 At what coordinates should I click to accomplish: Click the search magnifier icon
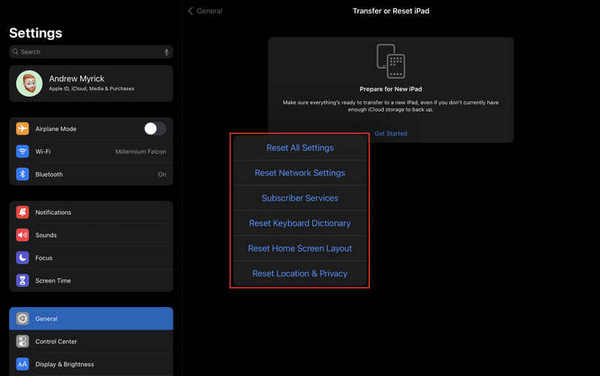coord(15,52)
